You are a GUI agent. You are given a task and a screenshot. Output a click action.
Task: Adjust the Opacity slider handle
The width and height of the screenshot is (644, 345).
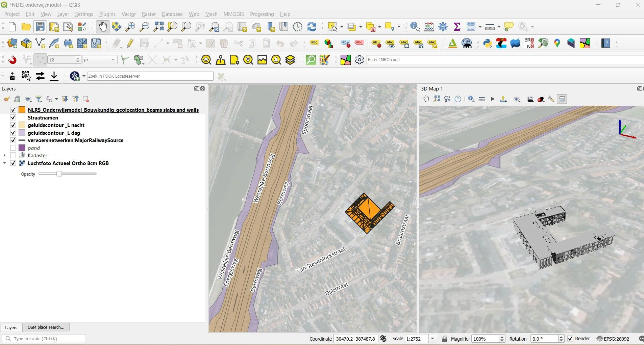[x=59, y=174]
